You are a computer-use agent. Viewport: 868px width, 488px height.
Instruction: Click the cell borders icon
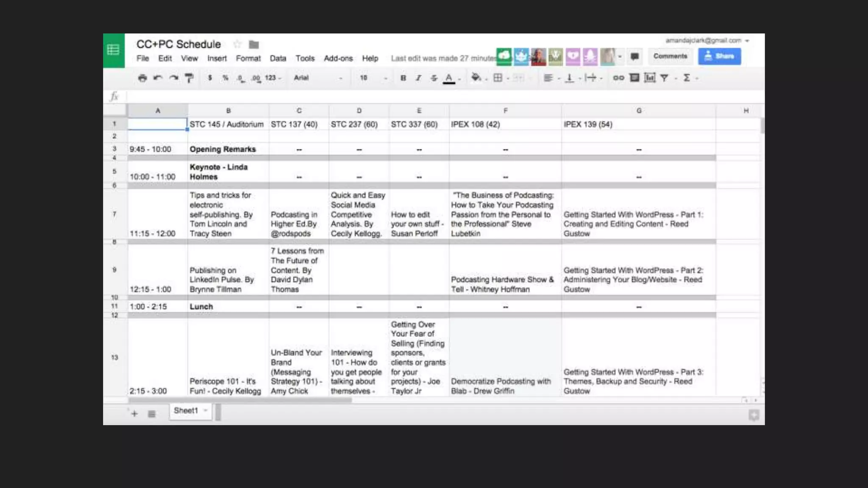click(498, 78)
